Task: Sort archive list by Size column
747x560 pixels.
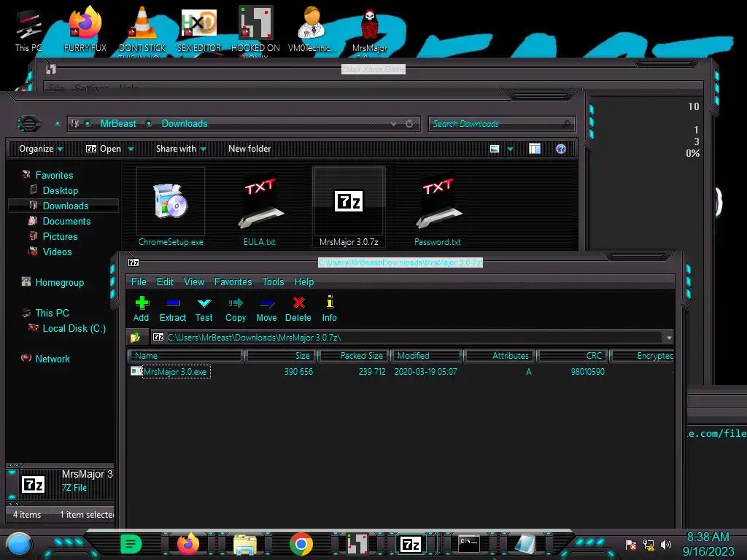Action: pyautogui.click(x=281, y=356)
